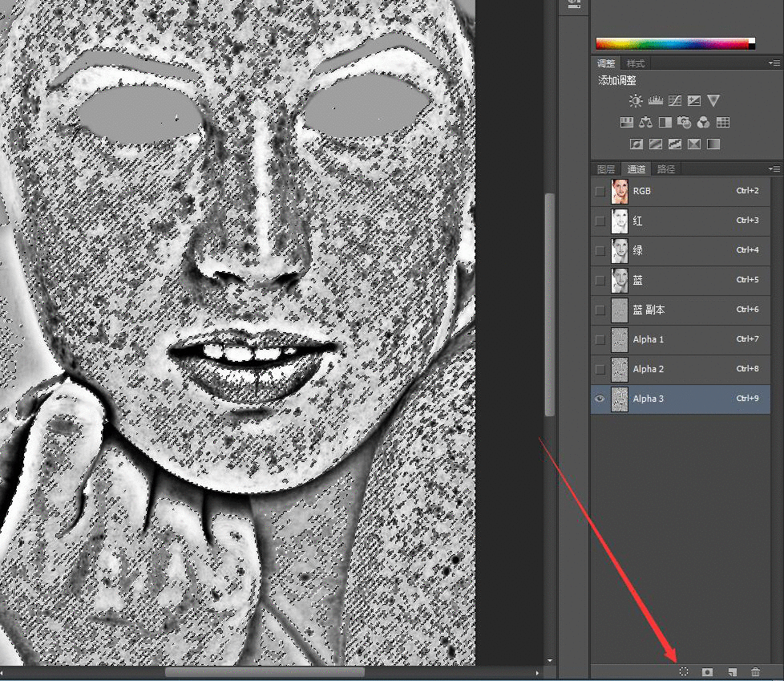Add a Curves adjustment
The width and height of the screenshot is (784, 681).
coord(675,101)
